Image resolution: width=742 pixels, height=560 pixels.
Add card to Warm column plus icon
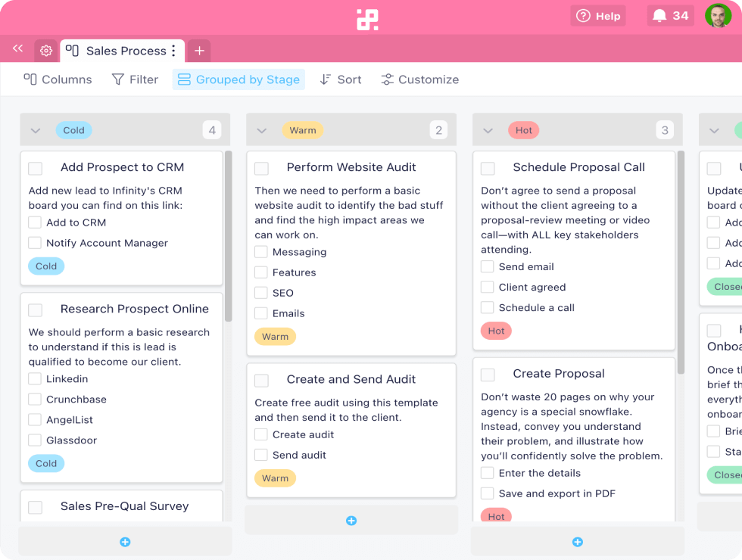[x=351, y=521]
